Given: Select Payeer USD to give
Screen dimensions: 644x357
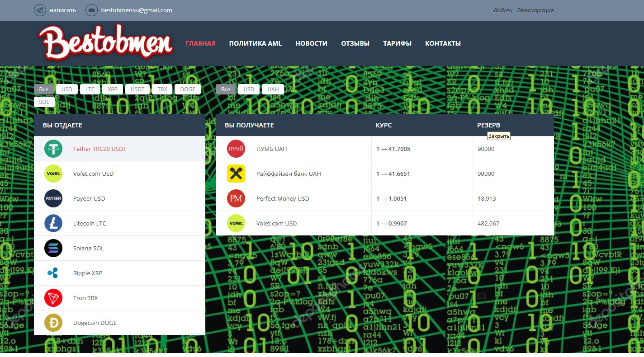Looking at the screenshot, I should [x=119, y=198].
